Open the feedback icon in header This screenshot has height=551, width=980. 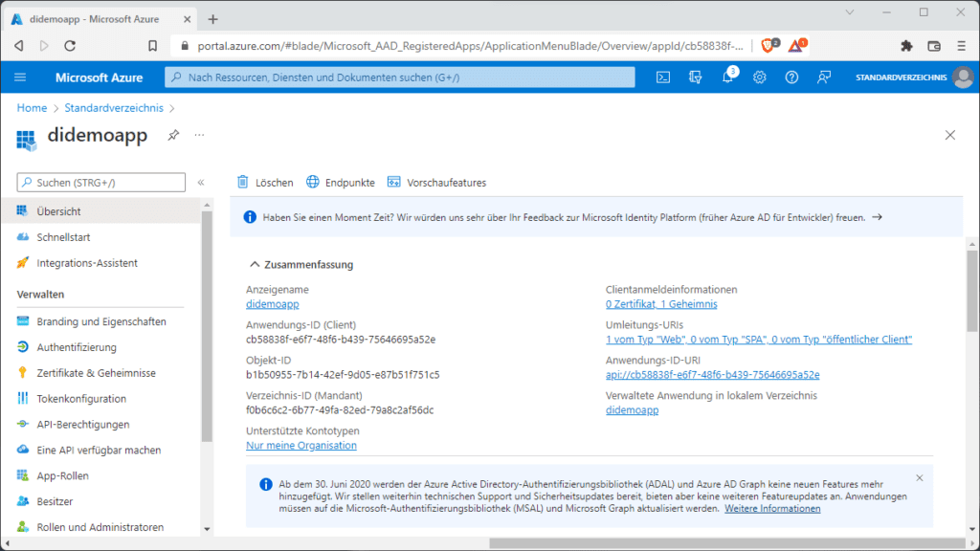coord(824,77)
